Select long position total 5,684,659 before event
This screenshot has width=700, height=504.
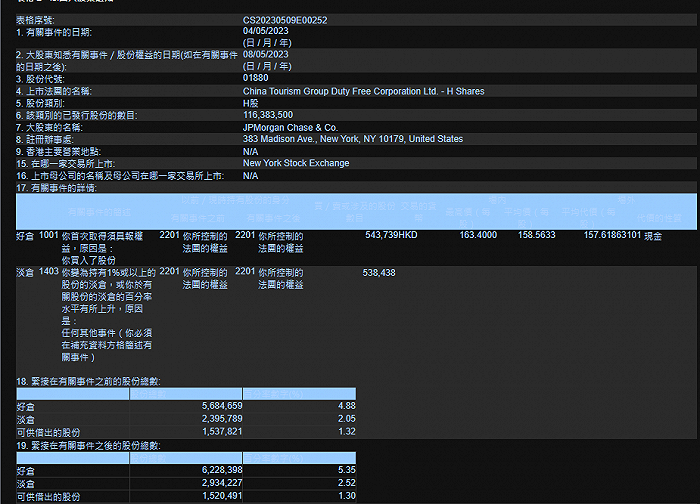(222, 406)
